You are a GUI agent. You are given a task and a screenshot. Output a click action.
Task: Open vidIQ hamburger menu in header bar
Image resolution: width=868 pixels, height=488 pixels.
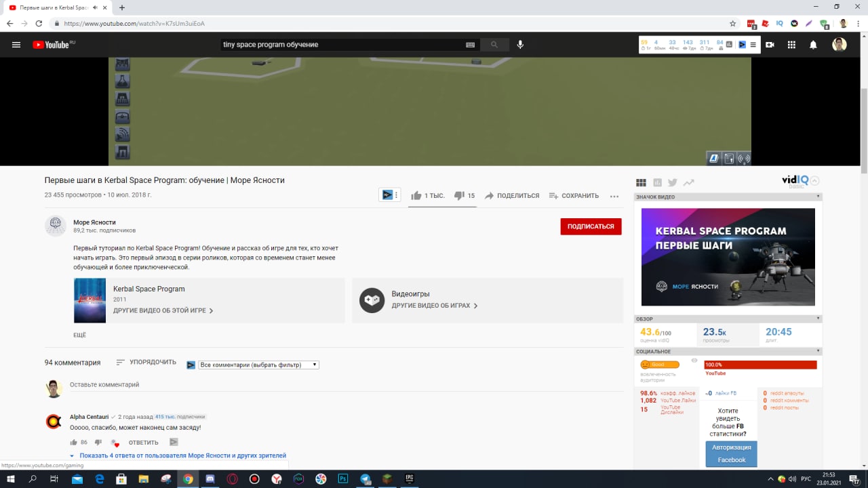[x=753, y=45]
